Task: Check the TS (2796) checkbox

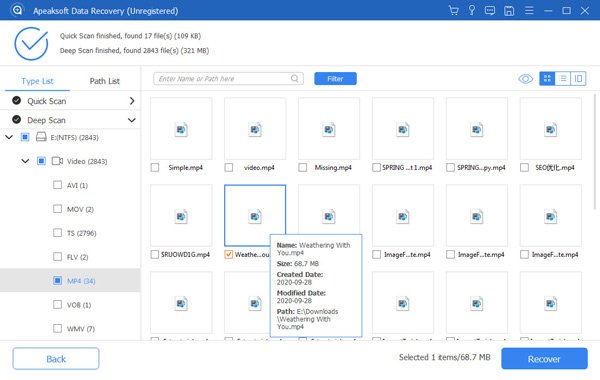Action: coord(57,233)
